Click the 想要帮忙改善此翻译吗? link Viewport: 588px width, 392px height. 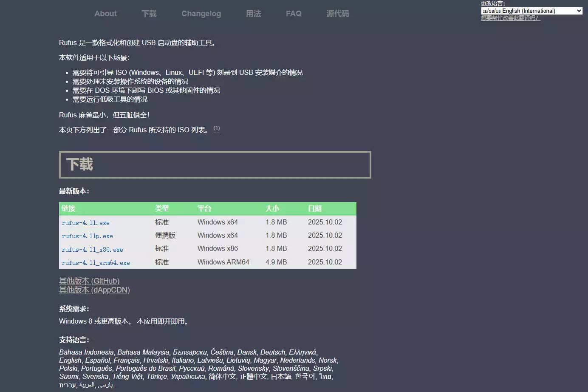[x=510, y=18]
